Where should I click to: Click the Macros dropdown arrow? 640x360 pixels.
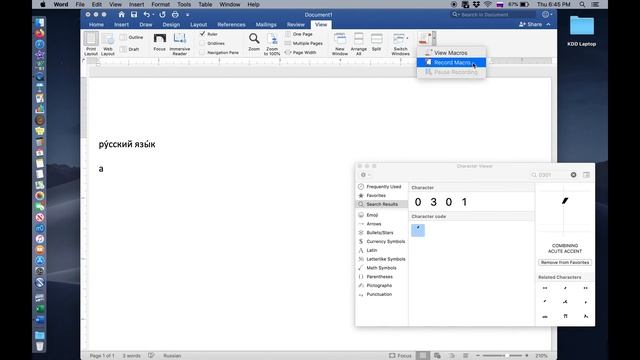pos(434,39)
